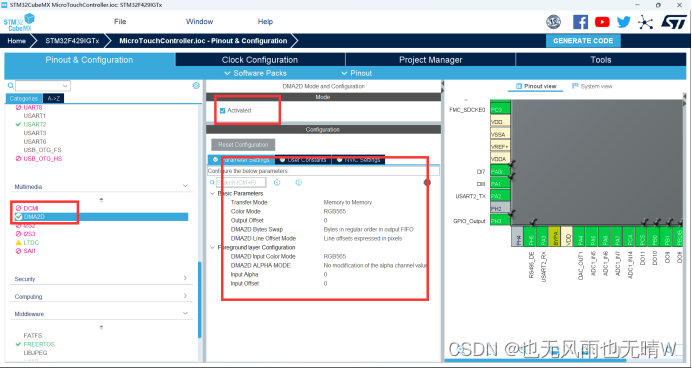
Task: Click the GENERATE CODE button
Action: [x=583, y=41]
